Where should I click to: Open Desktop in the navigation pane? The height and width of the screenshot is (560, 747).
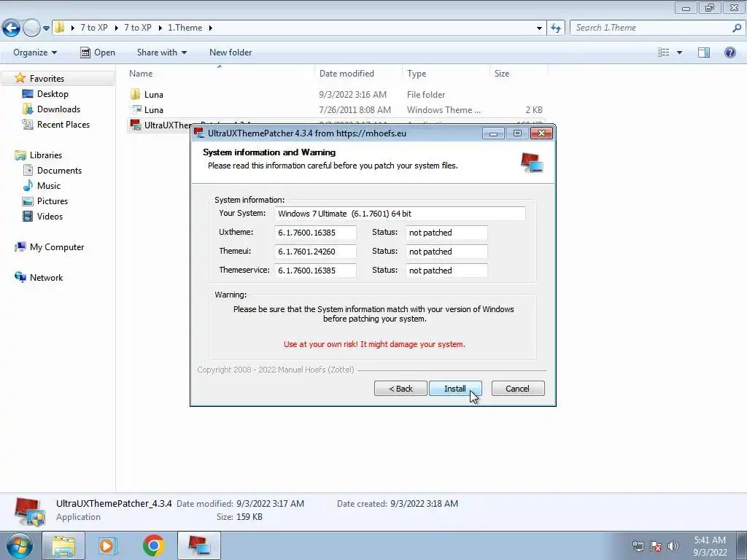pos(53,94)
